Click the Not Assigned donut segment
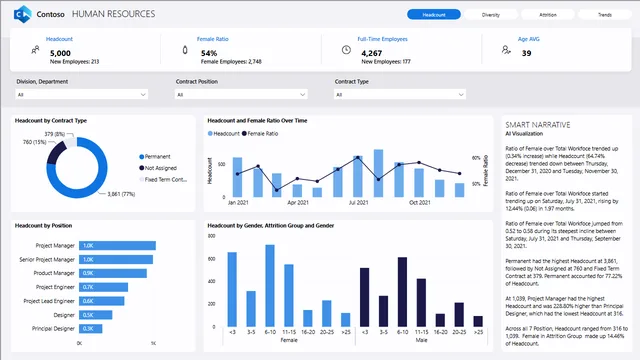640x360 pixels. [x=55, y=153]
